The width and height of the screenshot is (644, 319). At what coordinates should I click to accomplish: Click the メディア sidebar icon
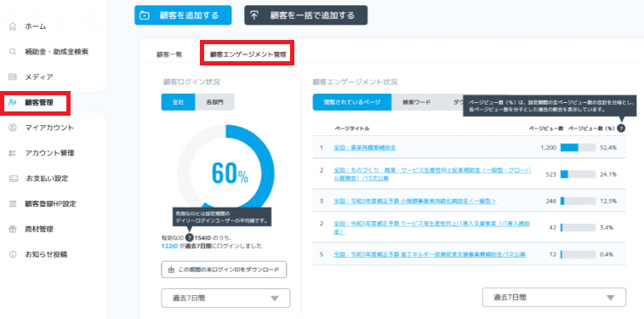12,77
